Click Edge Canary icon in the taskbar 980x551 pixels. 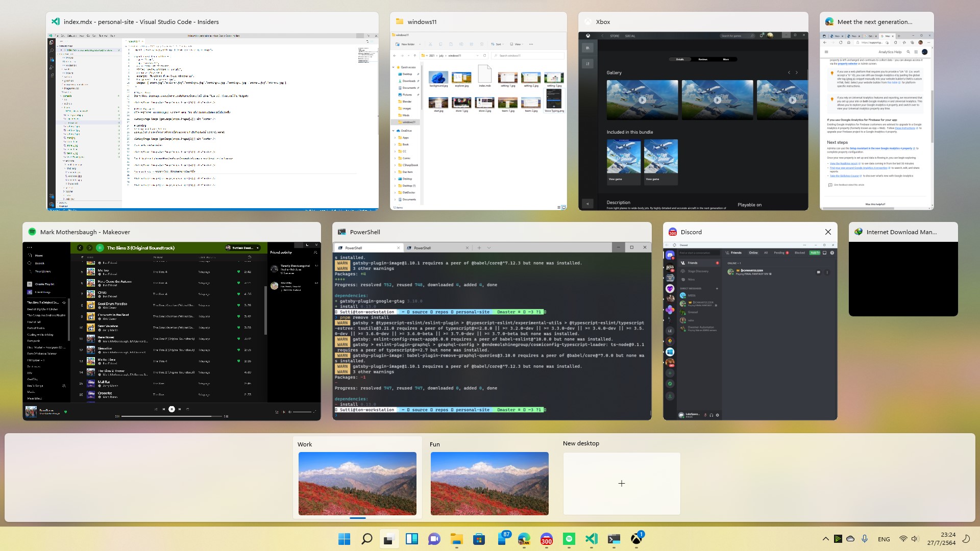pos(524,539)
